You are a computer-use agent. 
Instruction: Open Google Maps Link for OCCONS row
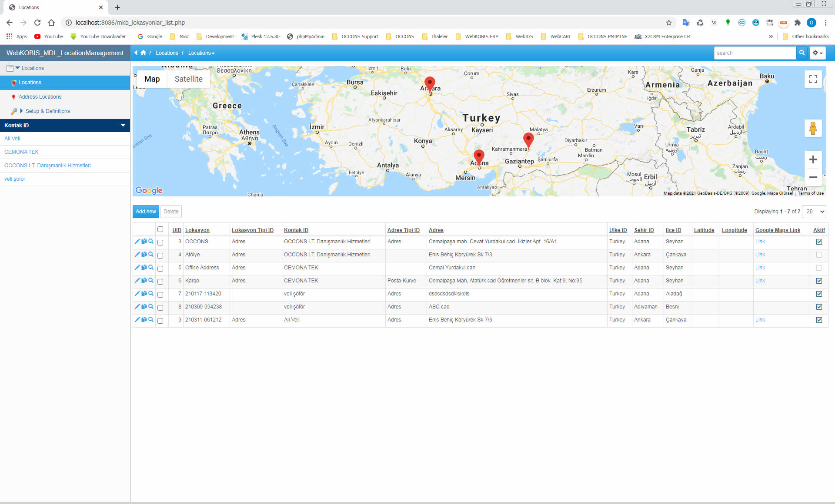click(760, 242)
